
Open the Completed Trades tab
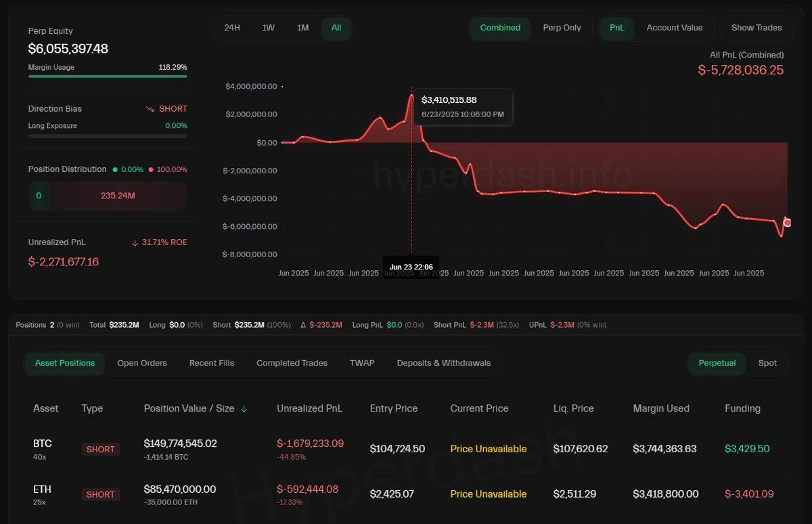point(292,363)
